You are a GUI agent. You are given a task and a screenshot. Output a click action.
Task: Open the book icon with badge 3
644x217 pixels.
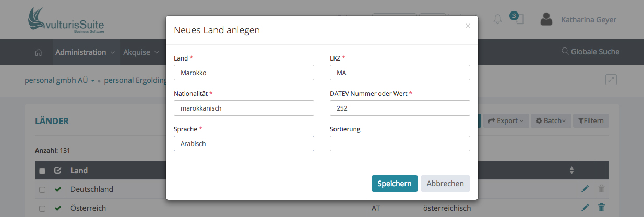pyautogui.click(x=519, y=19)
